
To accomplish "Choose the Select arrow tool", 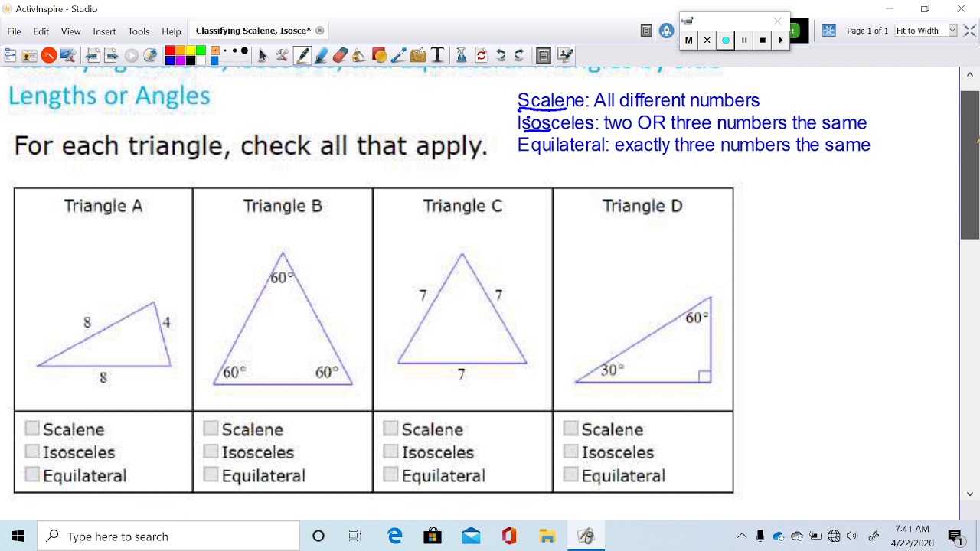I will [x=263, y=55].
